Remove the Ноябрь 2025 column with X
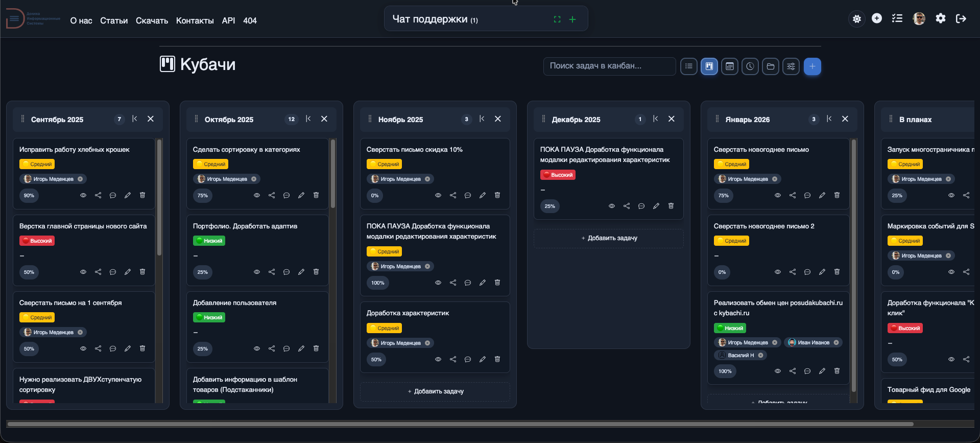This screenshot has height=443, width=980. click(x=498, y=119)
